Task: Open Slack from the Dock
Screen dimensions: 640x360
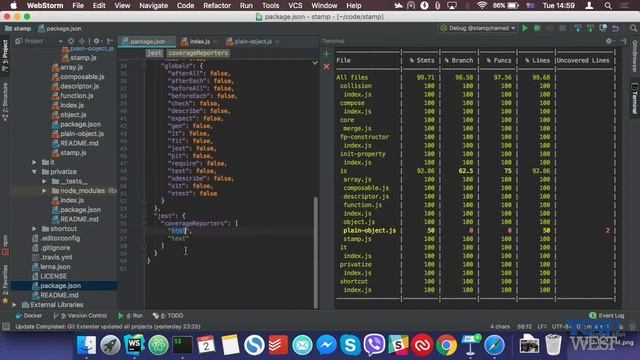Action: (398, 345)
